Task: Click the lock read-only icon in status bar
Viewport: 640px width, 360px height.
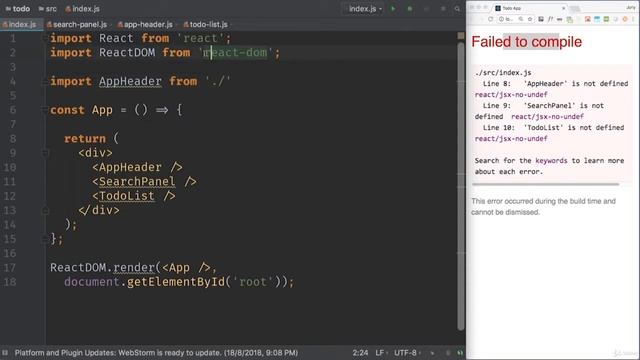Action: coord(448,353)
